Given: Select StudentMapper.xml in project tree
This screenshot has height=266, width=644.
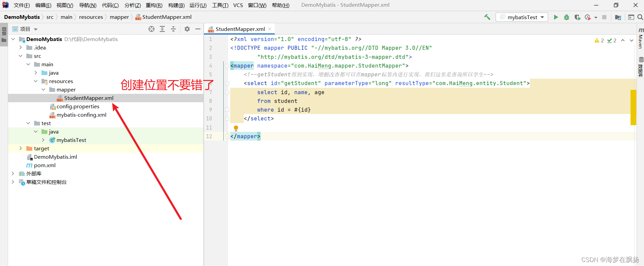Looking at the screenshot, I should [x=89, y=98].
